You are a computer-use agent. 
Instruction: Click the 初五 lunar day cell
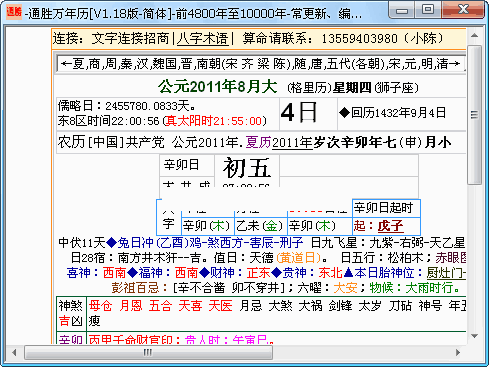coord(246,168)
